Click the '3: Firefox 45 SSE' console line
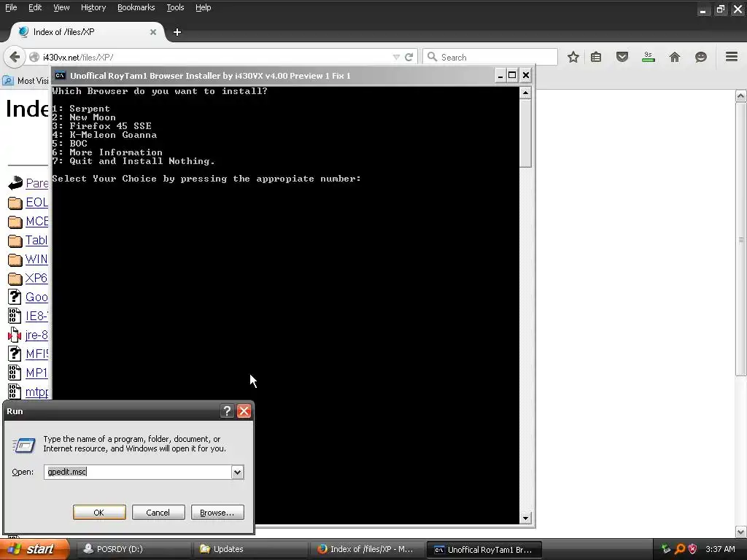This screenshot has width=747, height=560. pos(102,126)
